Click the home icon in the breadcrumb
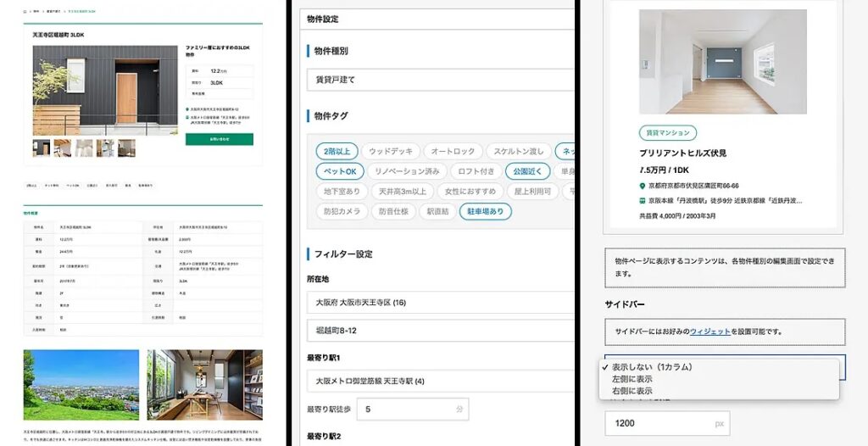The width and height of the screenshot is (868, 446). coord(25,11)
